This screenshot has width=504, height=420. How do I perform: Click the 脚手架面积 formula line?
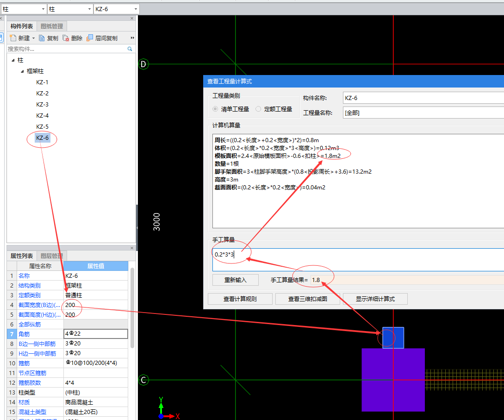point(293,172)
